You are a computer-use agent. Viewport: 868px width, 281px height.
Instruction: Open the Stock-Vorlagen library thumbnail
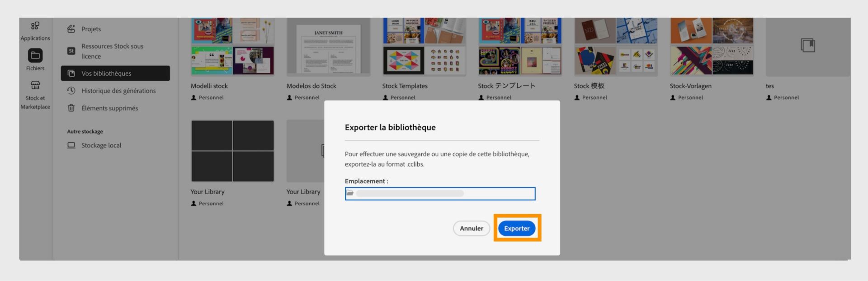[x=712, y=47]
